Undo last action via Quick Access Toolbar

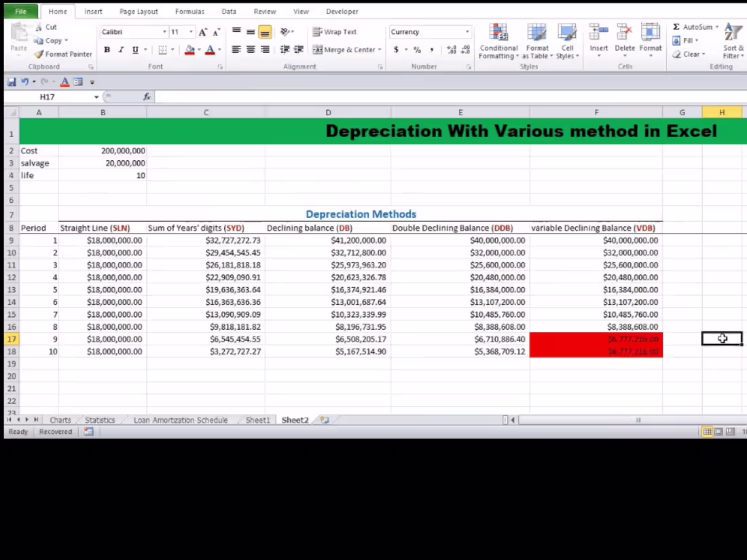pyautogui.click(x=25, y=81)
